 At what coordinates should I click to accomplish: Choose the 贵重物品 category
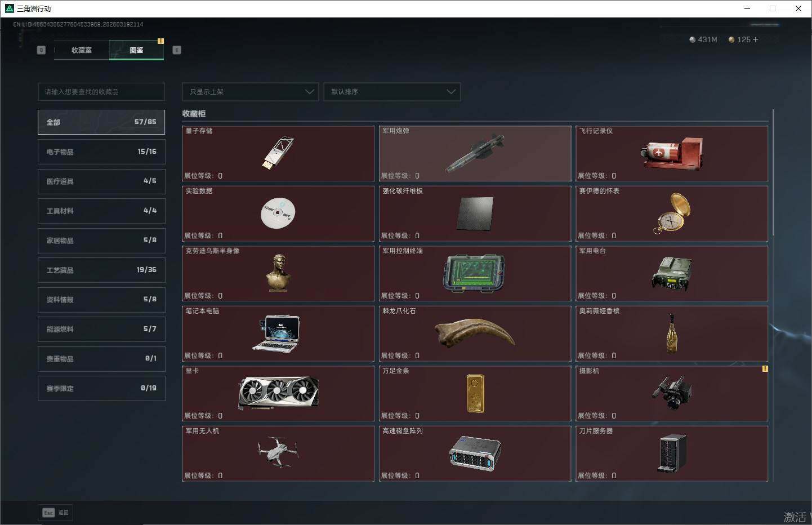[101, 359]
